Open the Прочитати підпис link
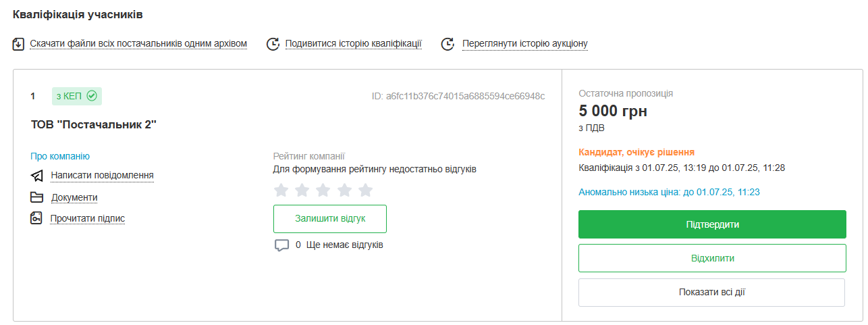The image size is (868, 325). 88,218
